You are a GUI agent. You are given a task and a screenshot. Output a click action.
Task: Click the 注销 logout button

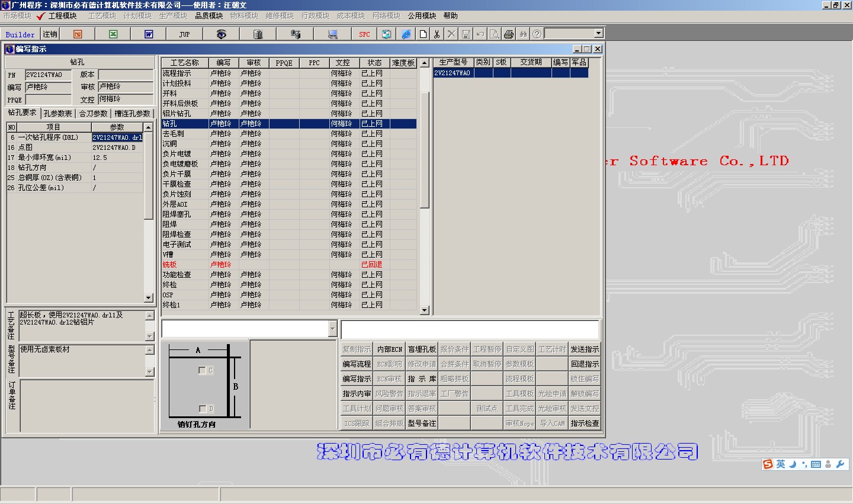click(x=50, y=34)
